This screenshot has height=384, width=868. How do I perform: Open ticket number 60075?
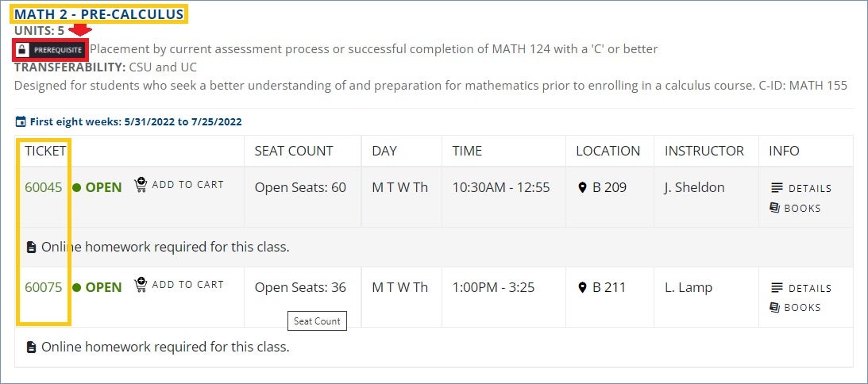pyautogui.click(x=43, y=287)
